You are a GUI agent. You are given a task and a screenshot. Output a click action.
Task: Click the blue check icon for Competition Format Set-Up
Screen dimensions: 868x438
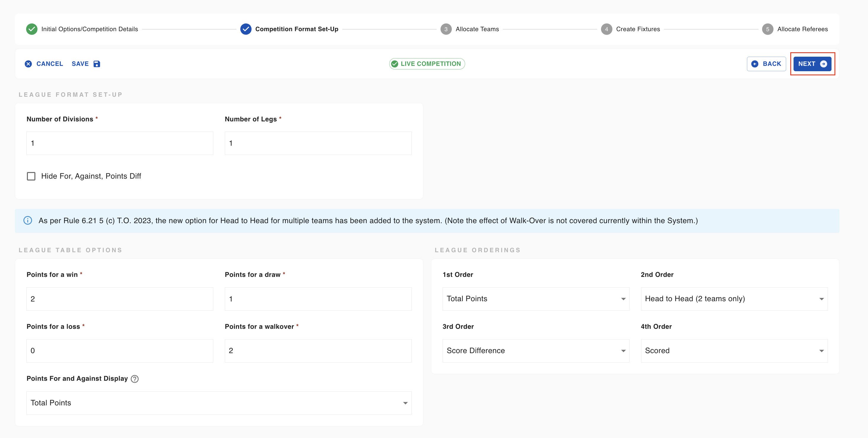(x=246, y=29)
